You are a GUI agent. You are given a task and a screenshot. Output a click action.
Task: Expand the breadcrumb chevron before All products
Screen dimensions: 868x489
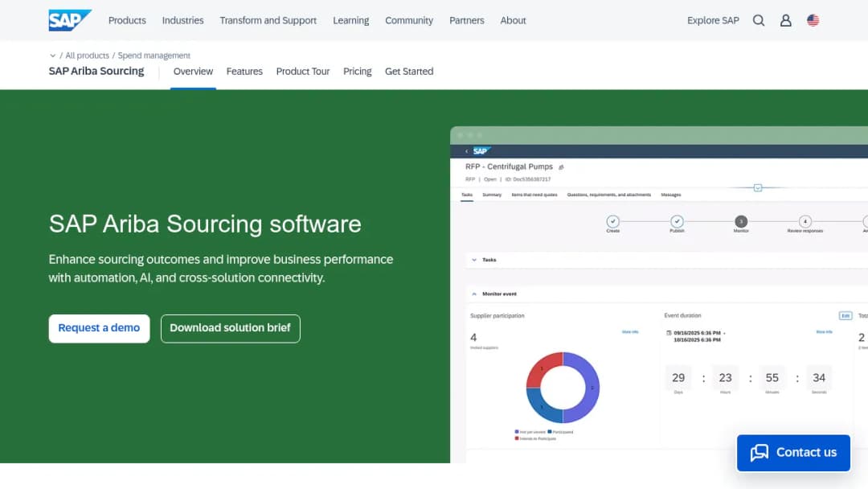[52, 55]
